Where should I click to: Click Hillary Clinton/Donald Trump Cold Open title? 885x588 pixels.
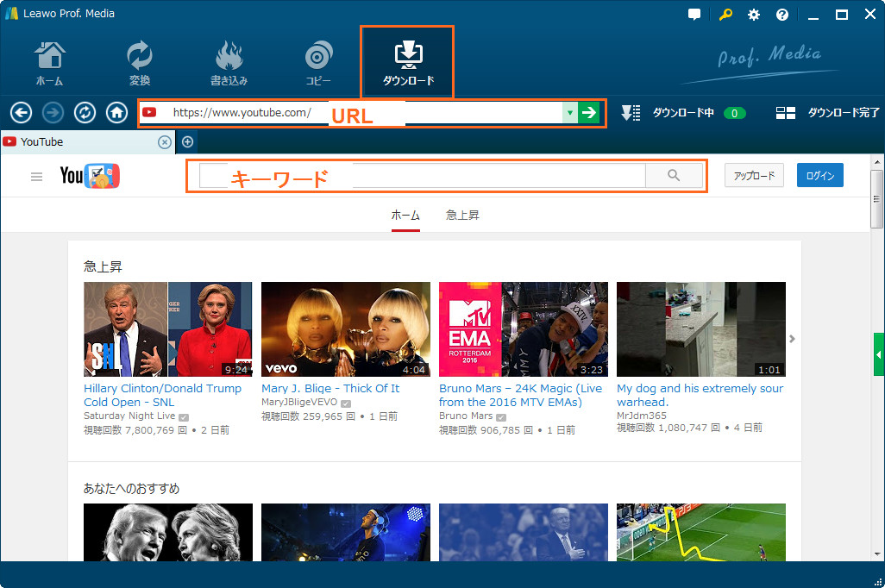(162, 395)
